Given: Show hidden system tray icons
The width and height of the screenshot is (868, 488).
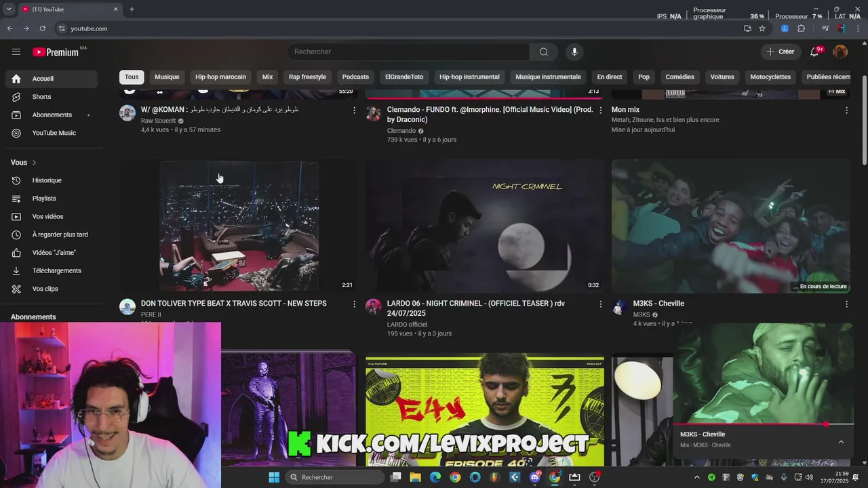Looking at the screenshot, I should click(x=698, y=477).
